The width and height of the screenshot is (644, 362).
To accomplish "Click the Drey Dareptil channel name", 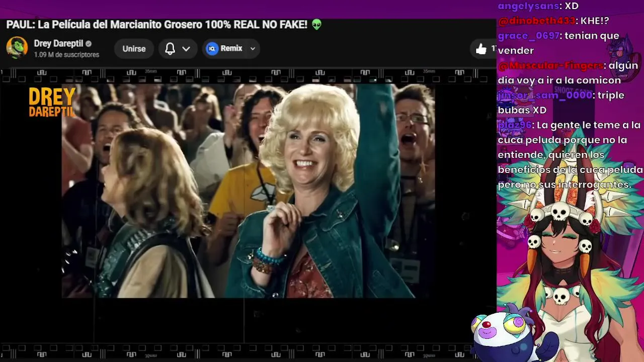I will [x=58, y=43].
